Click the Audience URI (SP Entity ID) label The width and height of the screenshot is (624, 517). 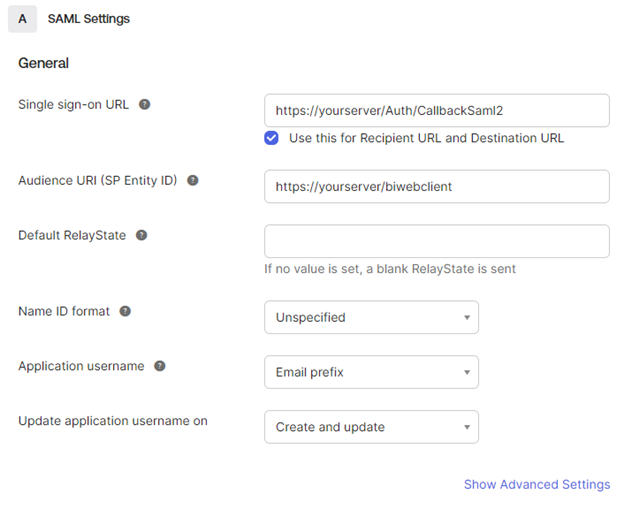click(97, 181)
